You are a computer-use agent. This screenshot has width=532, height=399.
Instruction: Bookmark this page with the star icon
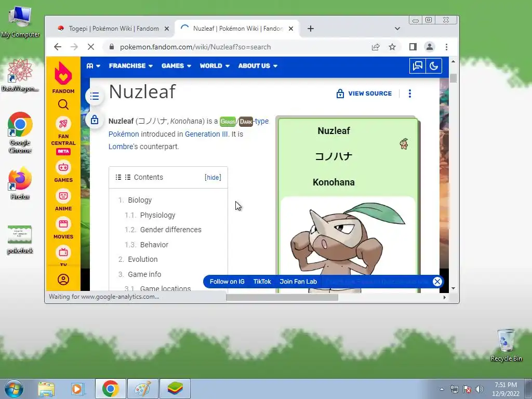pyautogui.click(x=392, y=47)
